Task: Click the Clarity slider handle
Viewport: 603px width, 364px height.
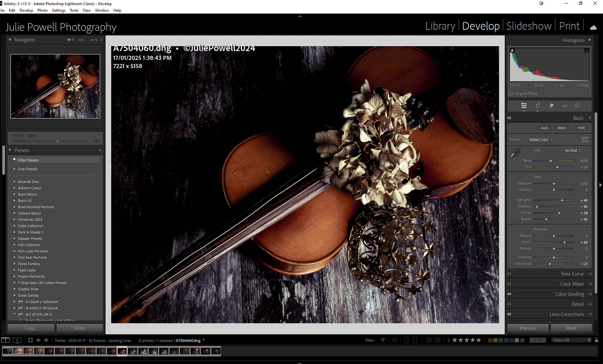Action: click(x=565, y=243)
